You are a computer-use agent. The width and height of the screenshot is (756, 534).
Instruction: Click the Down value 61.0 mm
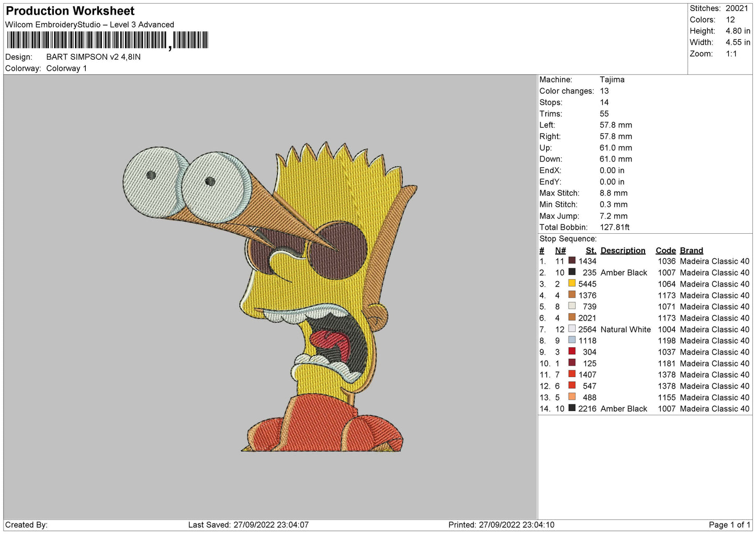(x=616, y=159)
